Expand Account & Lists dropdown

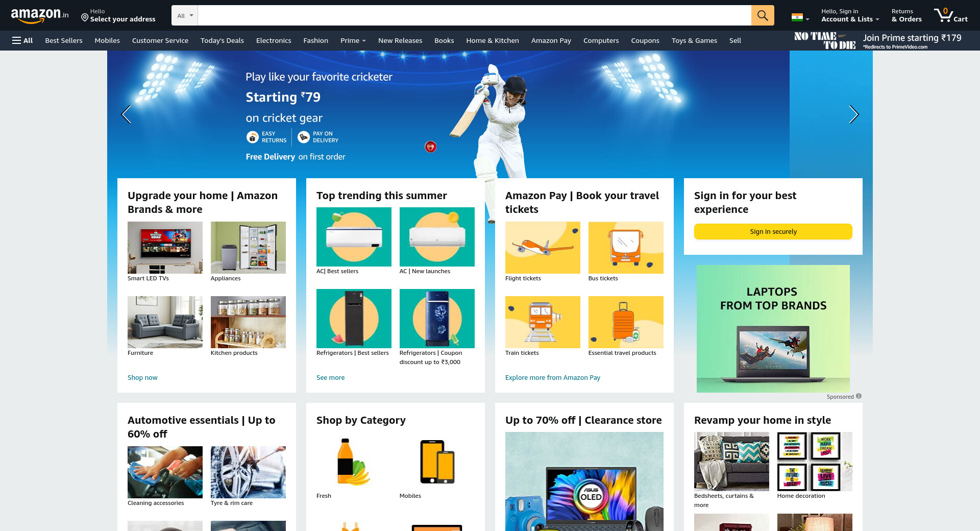[850, 15]
